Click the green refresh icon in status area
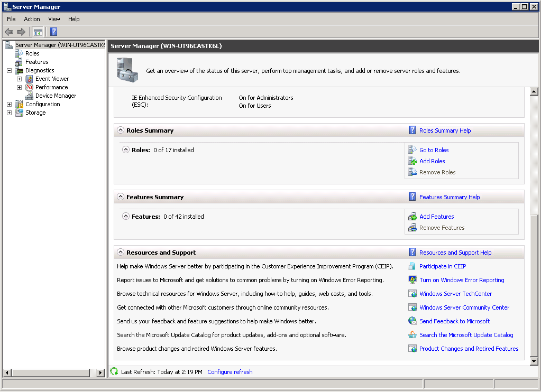 click(x=114, y=372)
